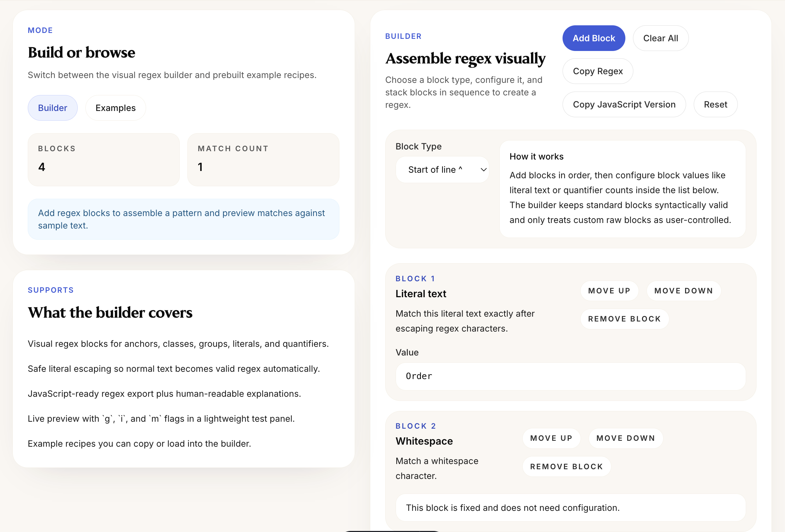Viewport: 785px width, 532px height.
Task: Click the 'How it works' heading
Action: 537,156
